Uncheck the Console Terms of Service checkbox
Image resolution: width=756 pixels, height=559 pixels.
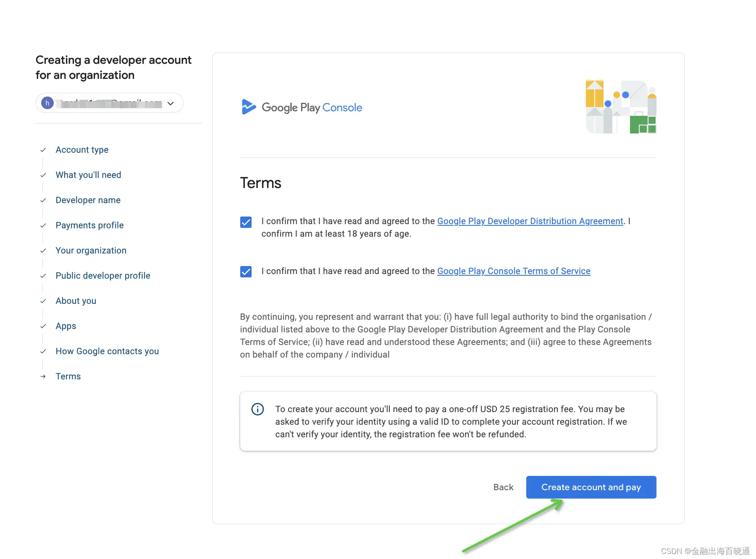pyautogui.click(x=246, y=272)
